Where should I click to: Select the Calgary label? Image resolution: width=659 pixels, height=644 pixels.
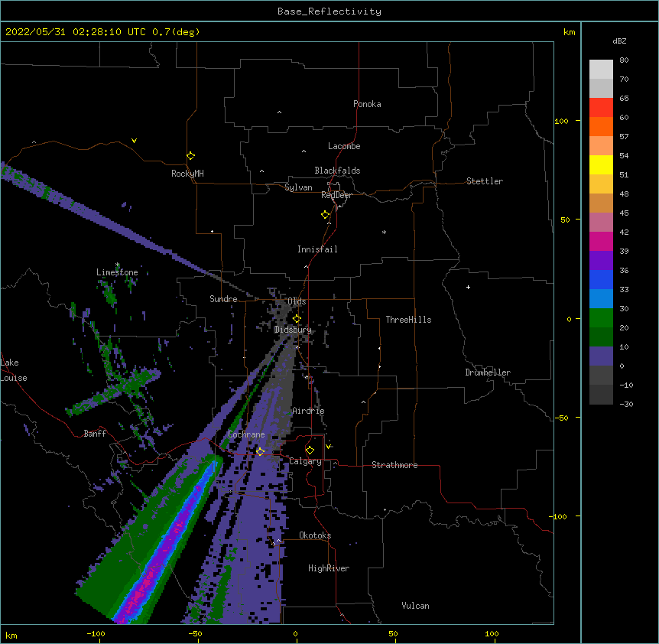click(x=305, y=461)
